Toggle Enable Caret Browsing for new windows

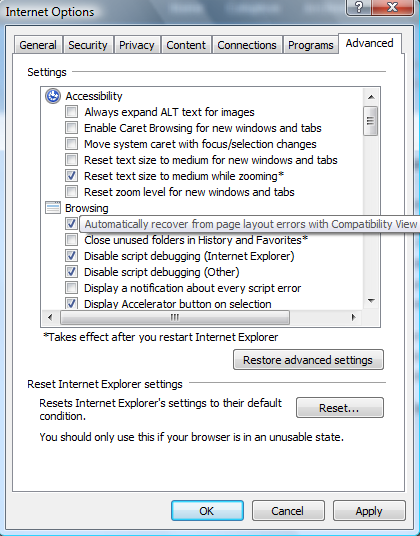(x=71, y=128)
